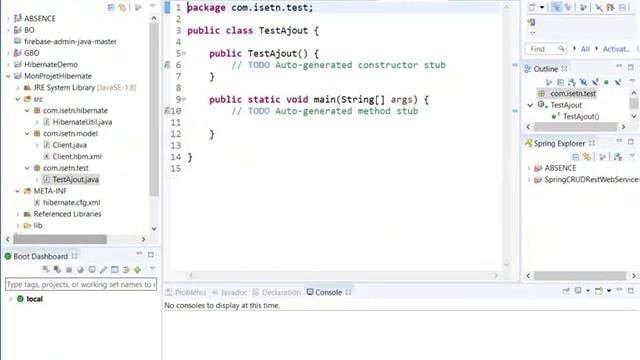Click Package Explorer horizontal scrollbar
The height and width of the screenshot is (360, 640).
(60, 239)
